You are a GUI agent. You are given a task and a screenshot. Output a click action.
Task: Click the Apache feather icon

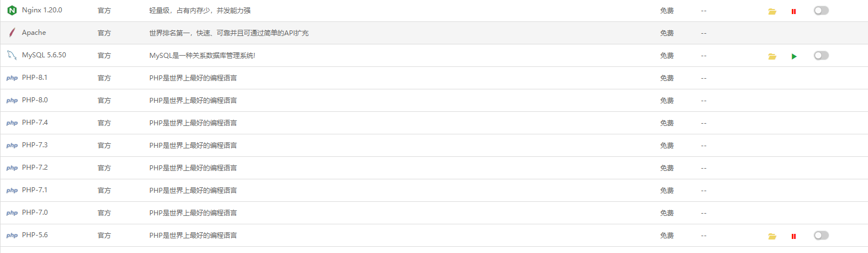pos(11,33)
